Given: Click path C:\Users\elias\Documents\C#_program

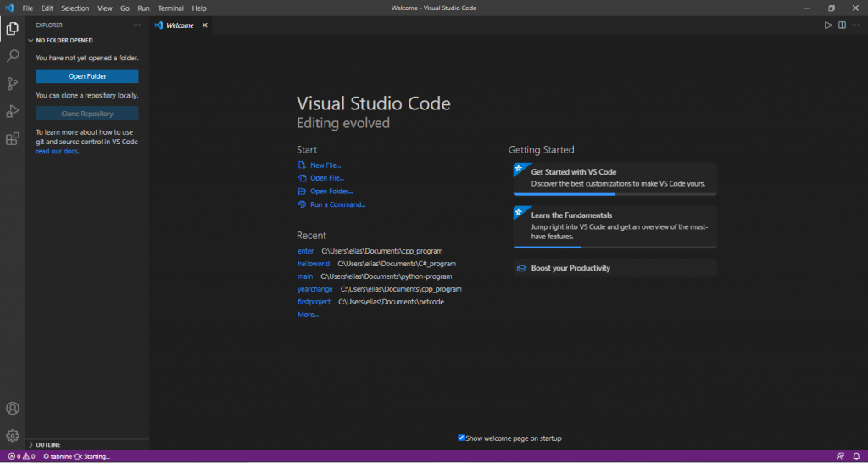Looking at the screenshot, I should click(397, 264).
